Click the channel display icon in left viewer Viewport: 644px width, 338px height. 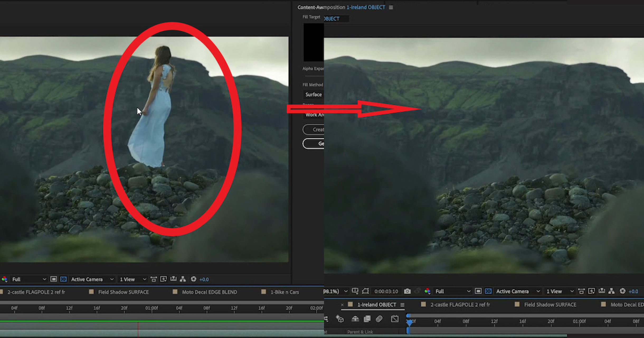pos(4,279)
